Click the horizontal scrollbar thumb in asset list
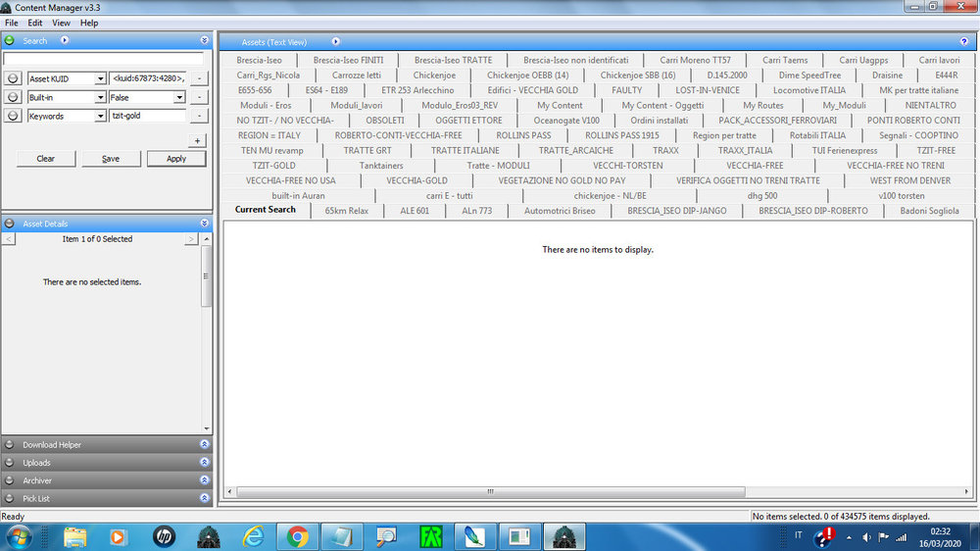Viewport: 980px width, 551px height. tap(491, 491)
